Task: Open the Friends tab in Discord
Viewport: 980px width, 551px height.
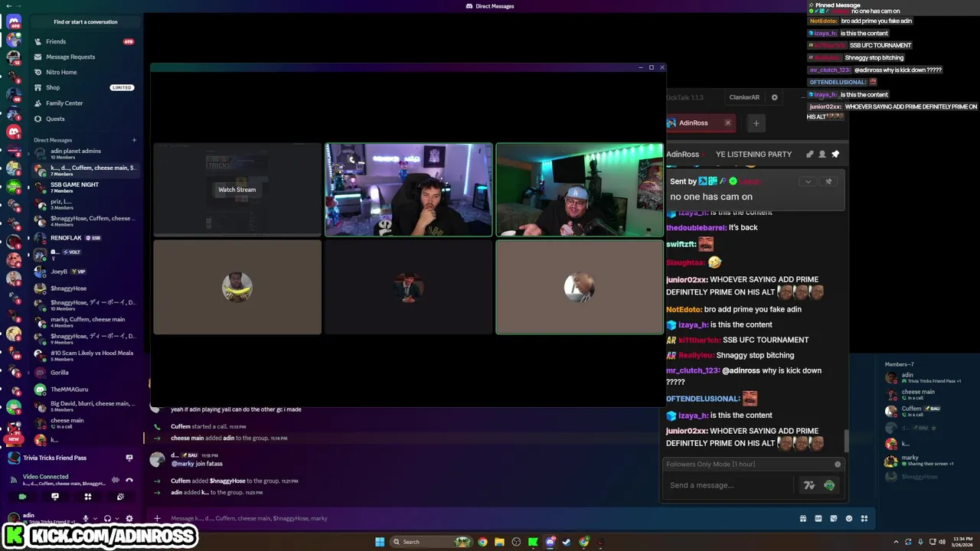Action: 86,41
